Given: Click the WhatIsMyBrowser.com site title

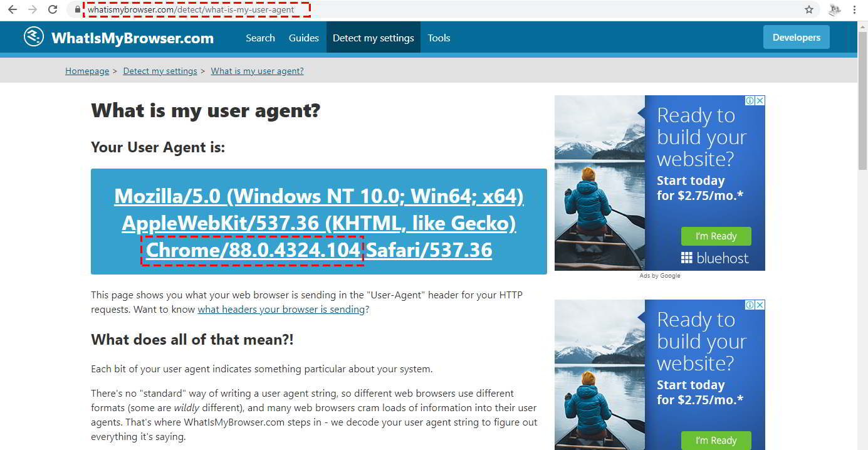Looking at the screenshot, I should pos(132,38).
